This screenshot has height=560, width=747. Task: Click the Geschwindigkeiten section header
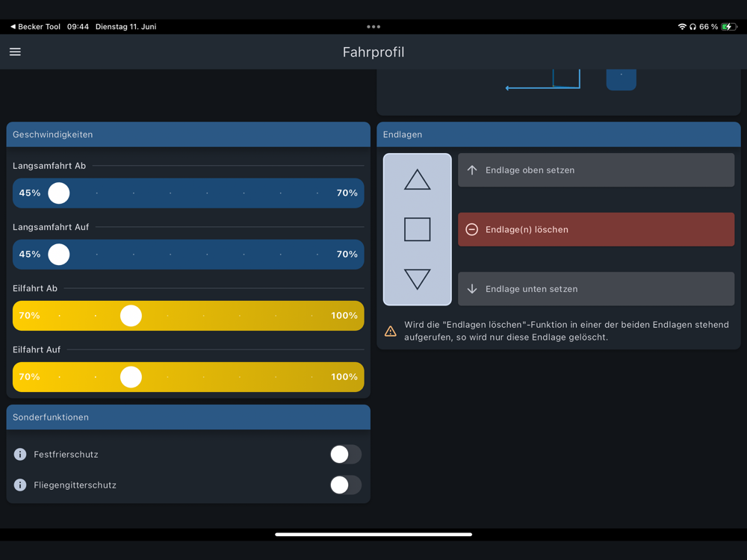pyautogui.click(x=188, y=134)
